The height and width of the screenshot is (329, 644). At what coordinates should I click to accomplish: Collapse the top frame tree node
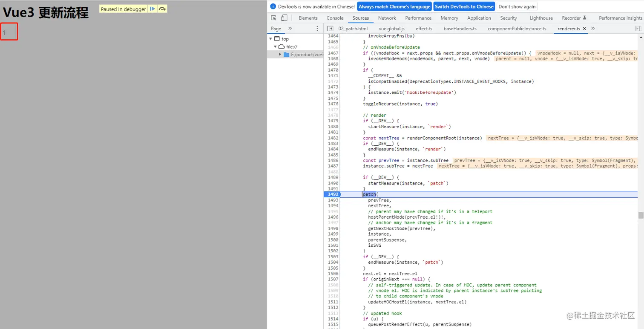pos(270,39)
